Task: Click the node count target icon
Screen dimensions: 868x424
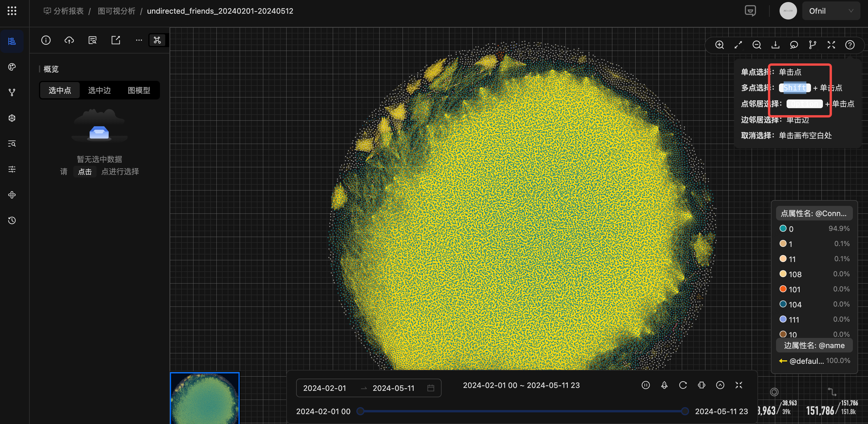Action: pyautogui.click(x=774, y=392)
